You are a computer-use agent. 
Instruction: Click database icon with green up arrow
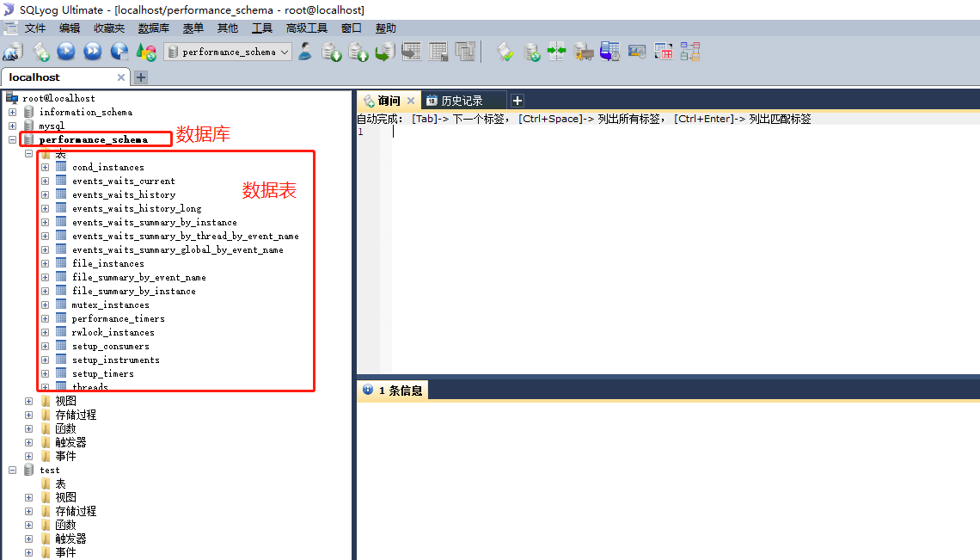coord(358,52)
